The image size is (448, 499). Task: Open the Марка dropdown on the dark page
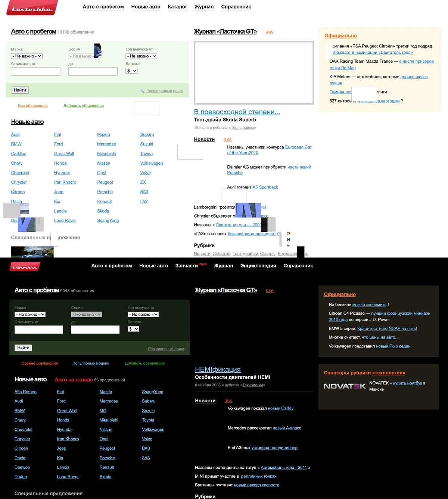coord(30,314)
